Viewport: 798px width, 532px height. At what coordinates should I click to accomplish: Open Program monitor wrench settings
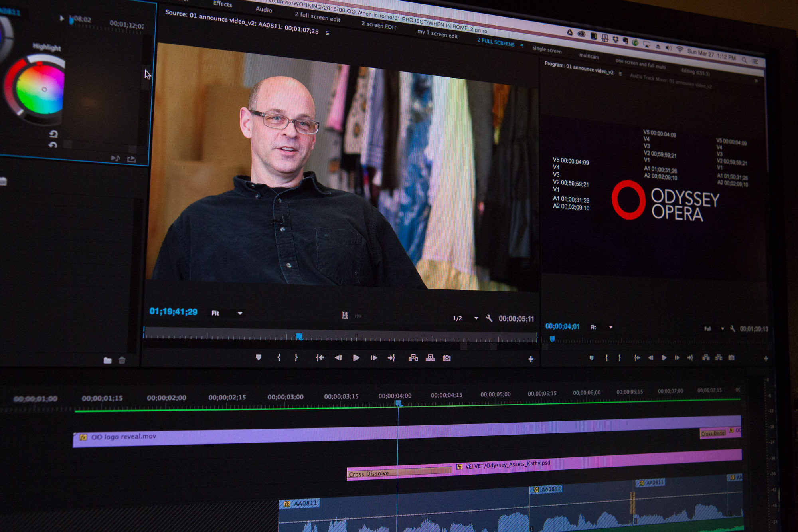coord(733,328)
